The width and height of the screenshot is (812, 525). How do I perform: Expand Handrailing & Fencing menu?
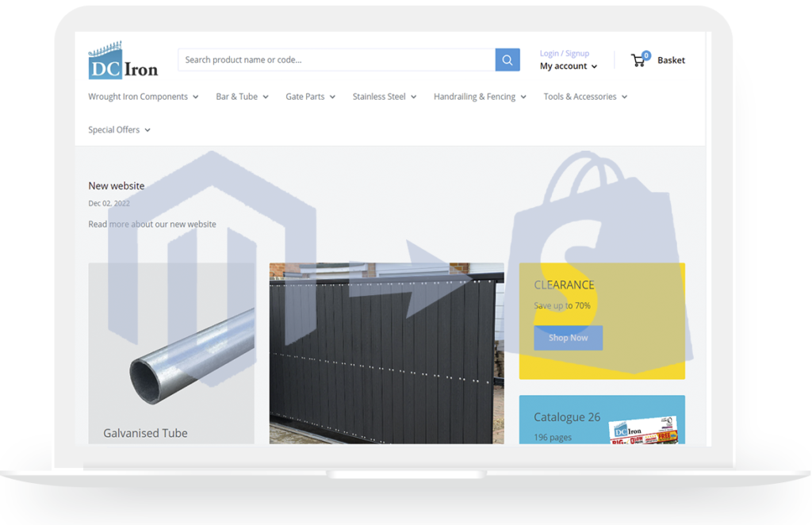[479, 97]
